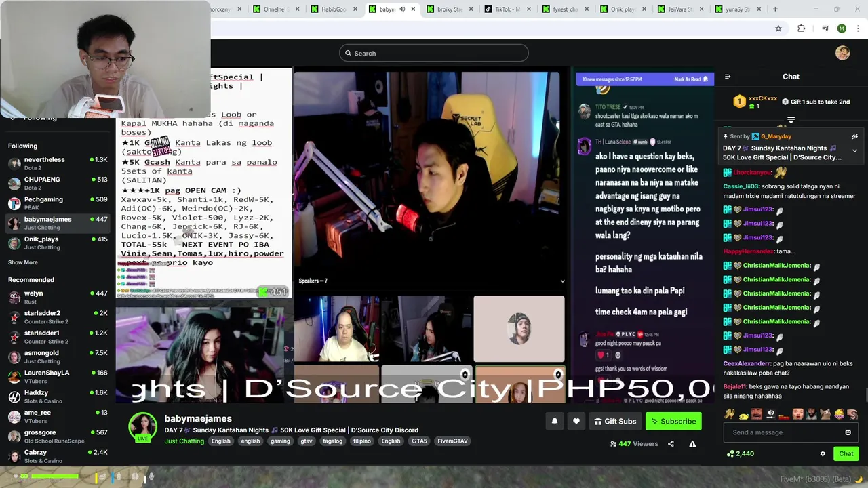Switch to the broiky Stream browser tab

pyautogui.click(x=449, y=9)
